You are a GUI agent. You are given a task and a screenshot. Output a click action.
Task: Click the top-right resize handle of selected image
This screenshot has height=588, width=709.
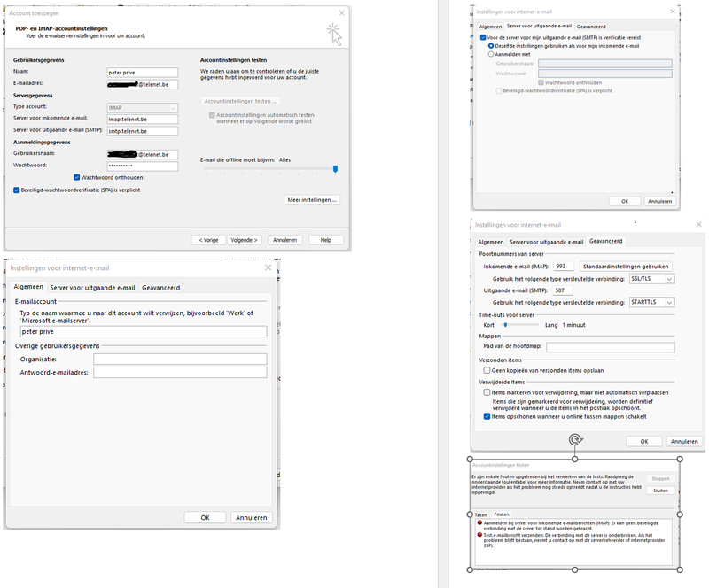681,459
